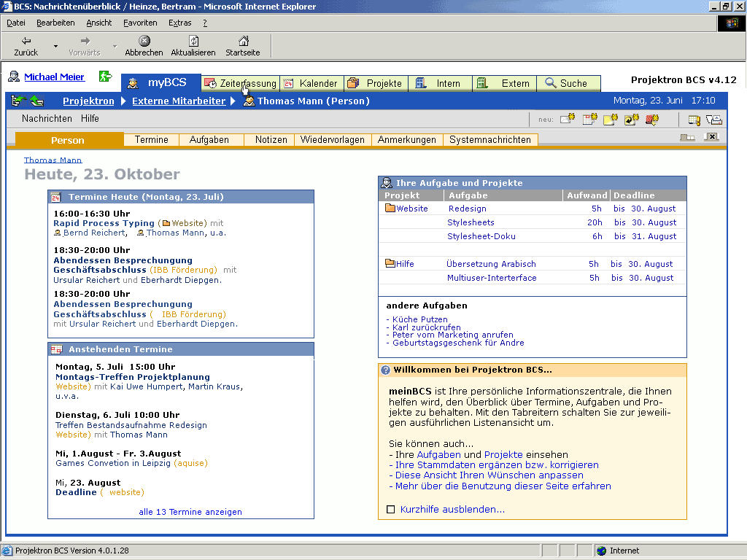
Task: Click the tree navigation icon in blue bar
Action: pos(18,101)
